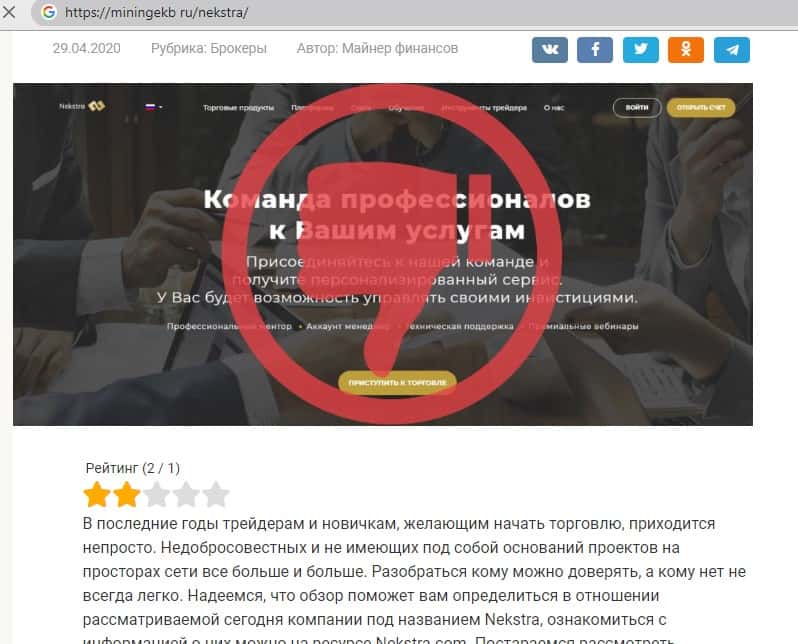Share the article on VK

click(550, 50)
